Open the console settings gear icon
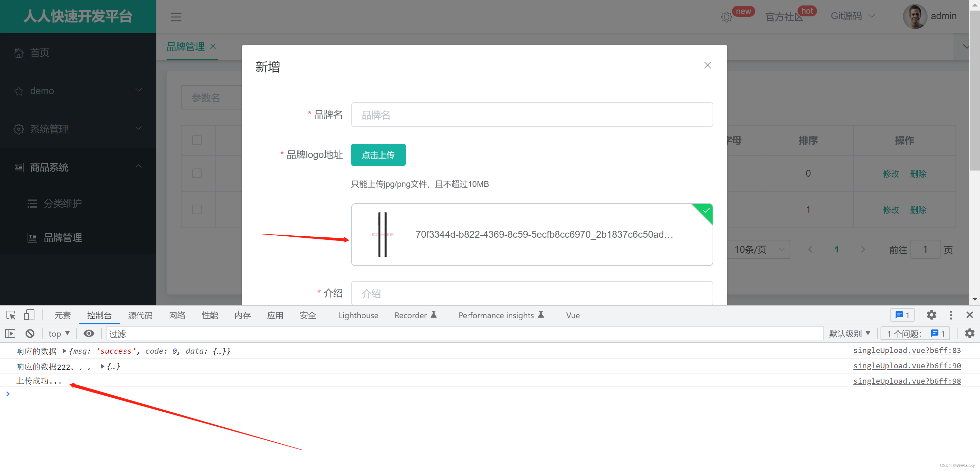Screen dimensions: 980x471 tap(969, 334)
